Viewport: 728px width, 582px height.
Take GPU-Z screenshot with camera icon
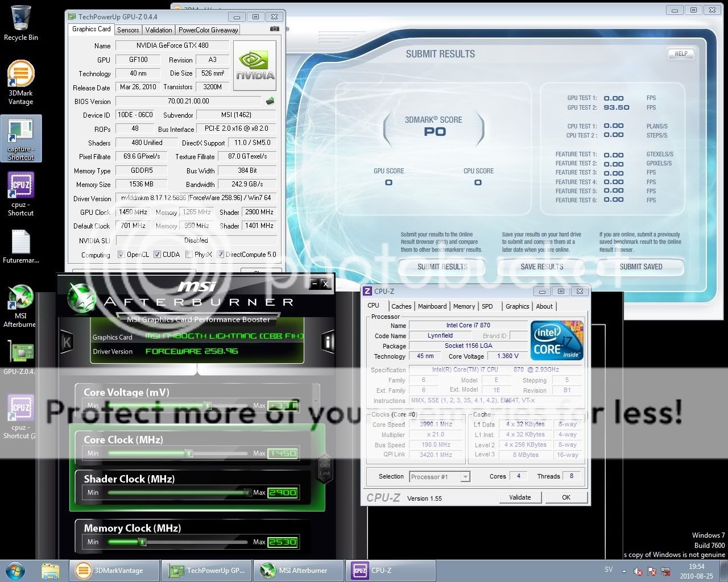pos(274,29)
